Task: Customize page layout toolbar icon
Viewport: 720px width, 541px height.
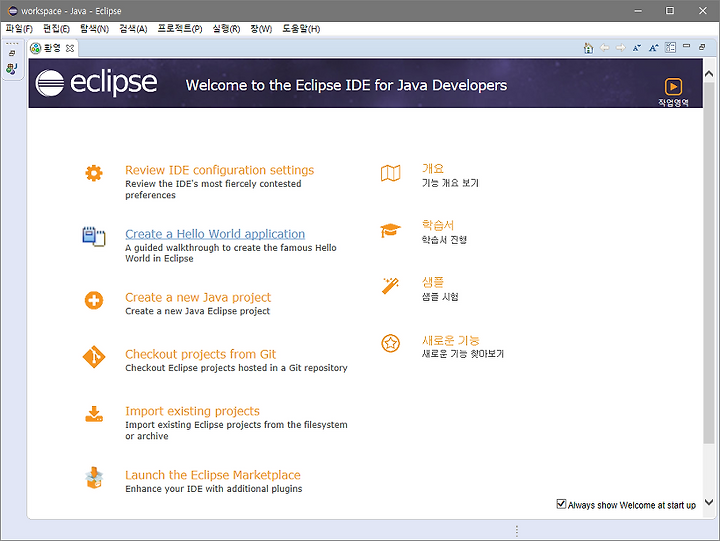Action: [x=670, y=47]
